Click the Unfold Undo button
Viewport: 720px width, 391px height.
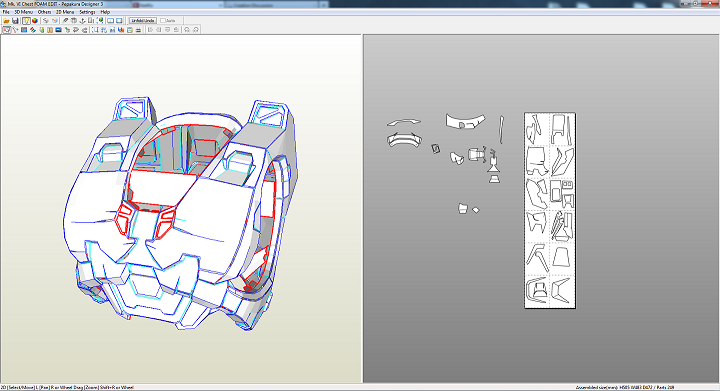(x=143, y=21)
